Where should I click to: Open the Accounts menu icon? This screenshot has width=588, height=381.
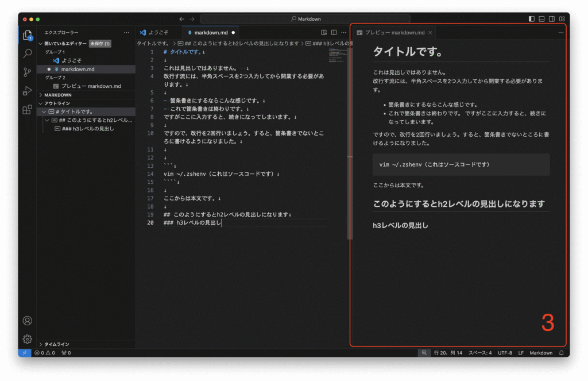pyautogui.click(x=28, y=321)
